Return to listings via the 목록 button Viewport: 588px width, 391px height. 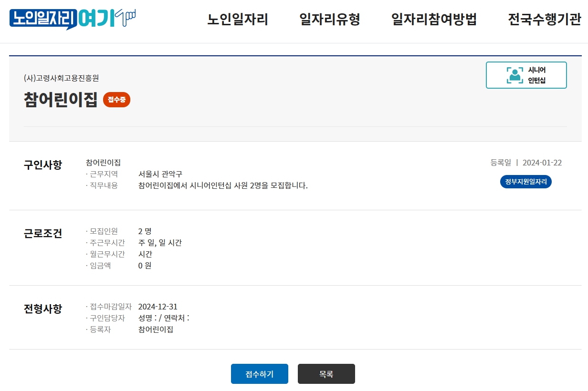(326, 374)
